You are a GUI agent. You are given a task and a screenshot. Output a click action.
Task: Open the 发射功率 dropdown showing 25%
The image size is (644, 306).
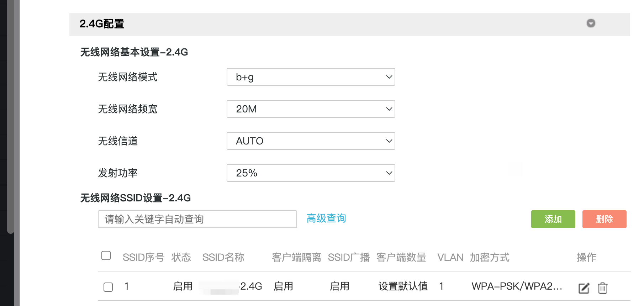311,173
